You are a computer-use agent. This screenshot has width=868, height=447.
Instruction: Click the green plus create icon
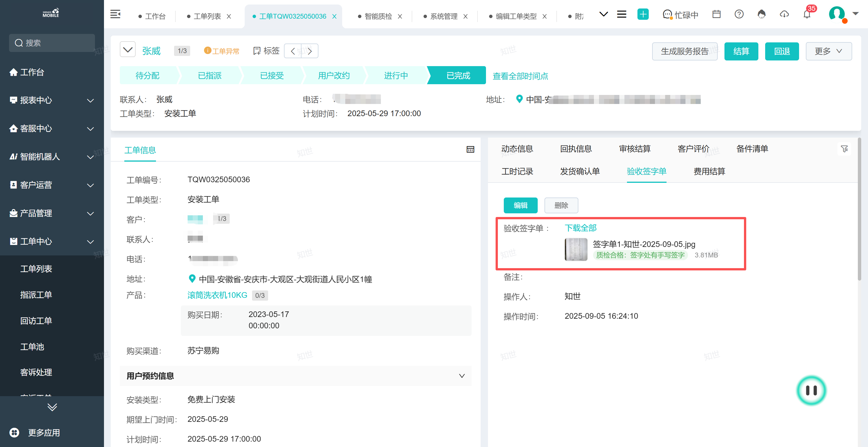coord(643,14)
